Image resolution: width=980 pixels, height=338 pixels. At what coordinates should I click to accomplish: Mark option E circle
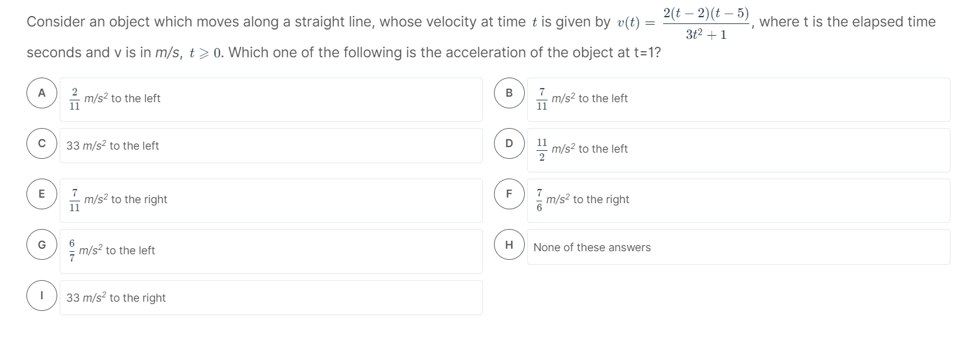pos(42,194)
